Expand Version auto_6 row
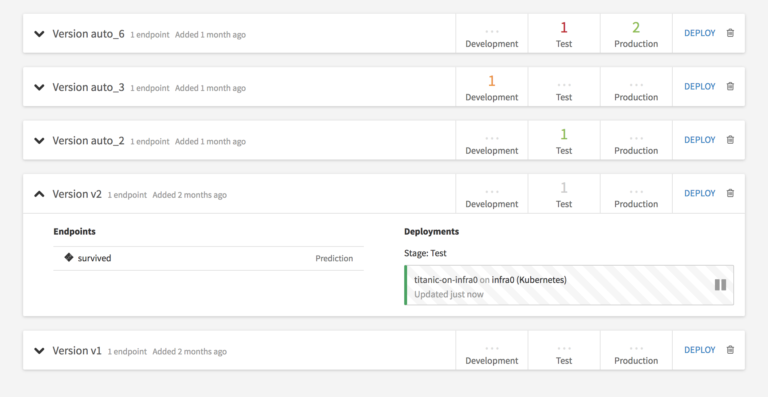Image resolution: width=768 pixels, height=397 pixels. click(39, 34)
